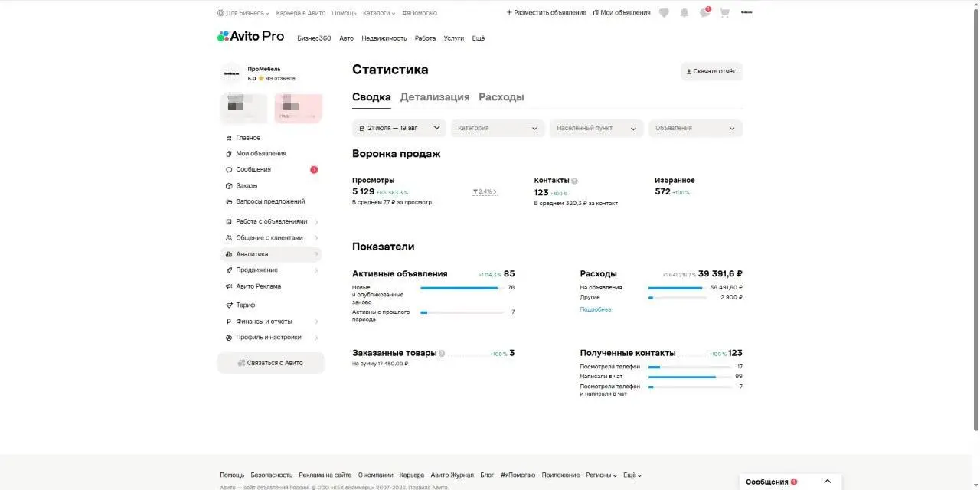Image resolution: width=980 pixels, height=490 pixels.
Task: Click the Помощь header link
Action: [x=345, y=13]
